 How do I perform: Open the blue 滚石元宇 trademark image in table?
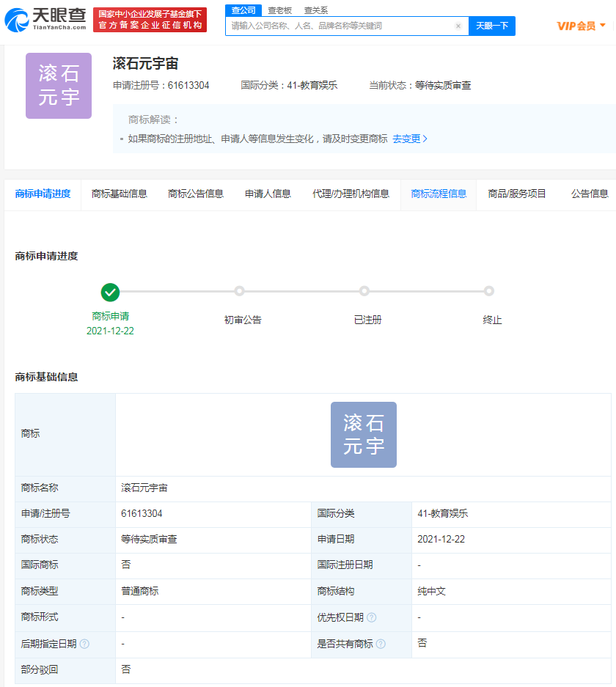[x=364, y=435]
